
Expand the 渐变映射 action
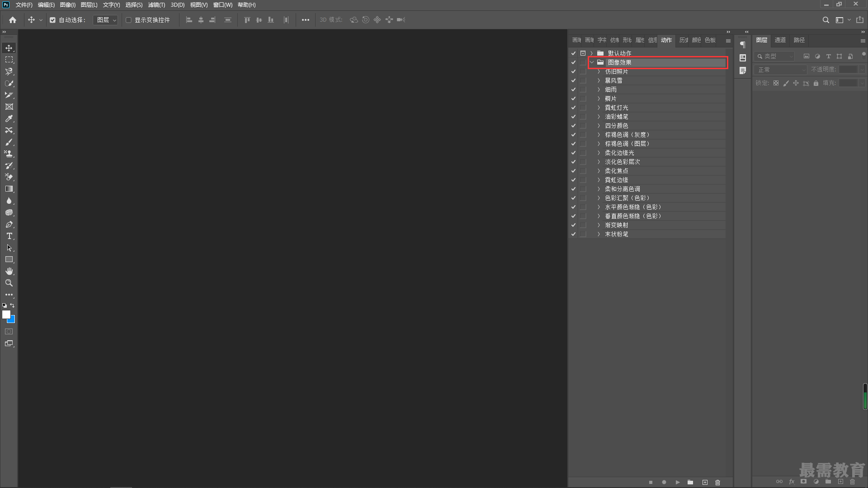pos(599,225)
